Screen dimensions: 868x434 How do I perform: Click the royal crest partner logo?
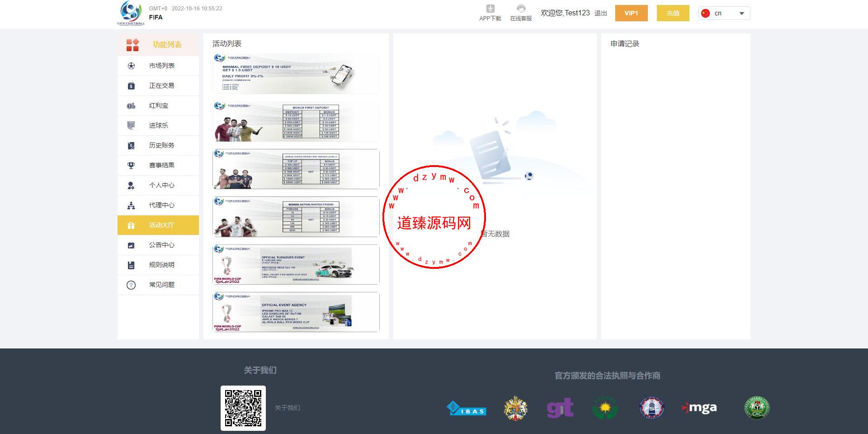click(515, 408)
